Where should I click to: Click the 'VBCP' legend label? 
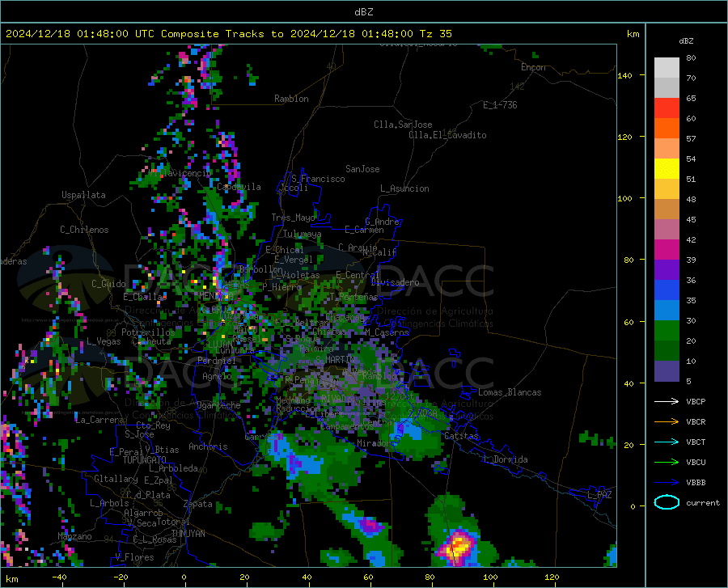tap(696, 402)
